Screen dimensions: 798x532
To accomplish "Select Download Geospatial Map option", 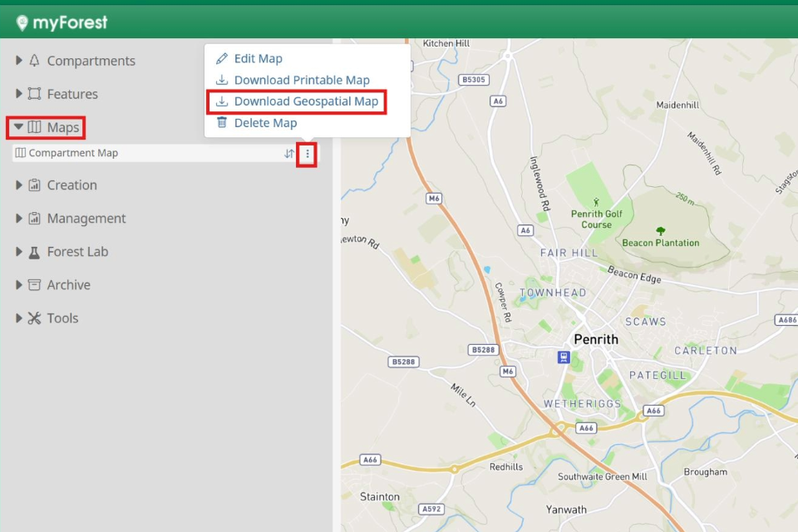I will click(305, 101).
